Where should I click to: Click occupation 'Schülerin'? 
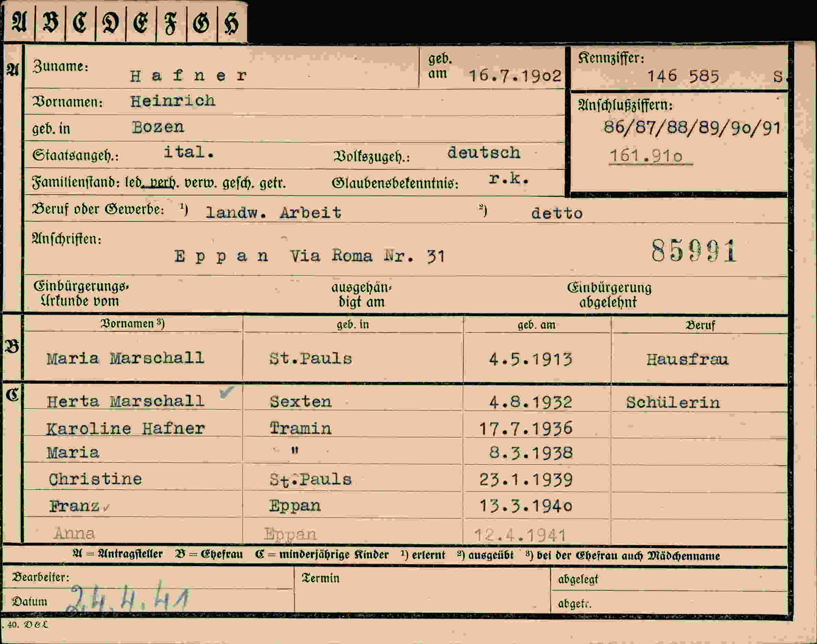[x=673, y=403]
